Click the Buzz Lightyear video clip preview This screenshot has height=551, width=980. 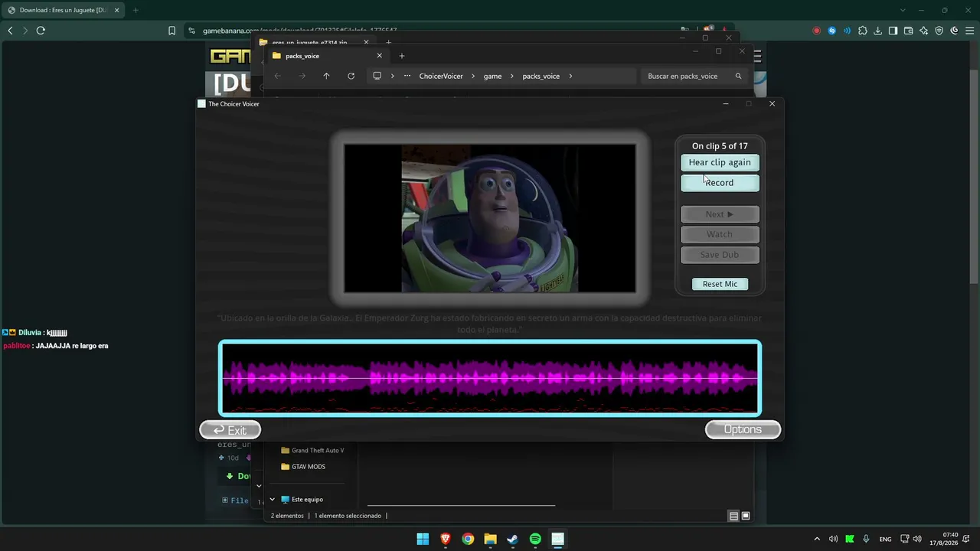click(490, 218)
